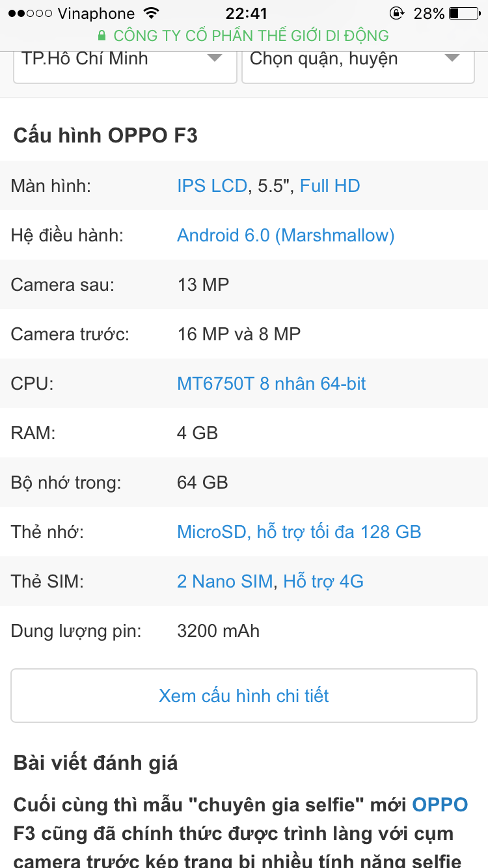
Task: Tap the rotation lock status icon
Action: (396, 13)
